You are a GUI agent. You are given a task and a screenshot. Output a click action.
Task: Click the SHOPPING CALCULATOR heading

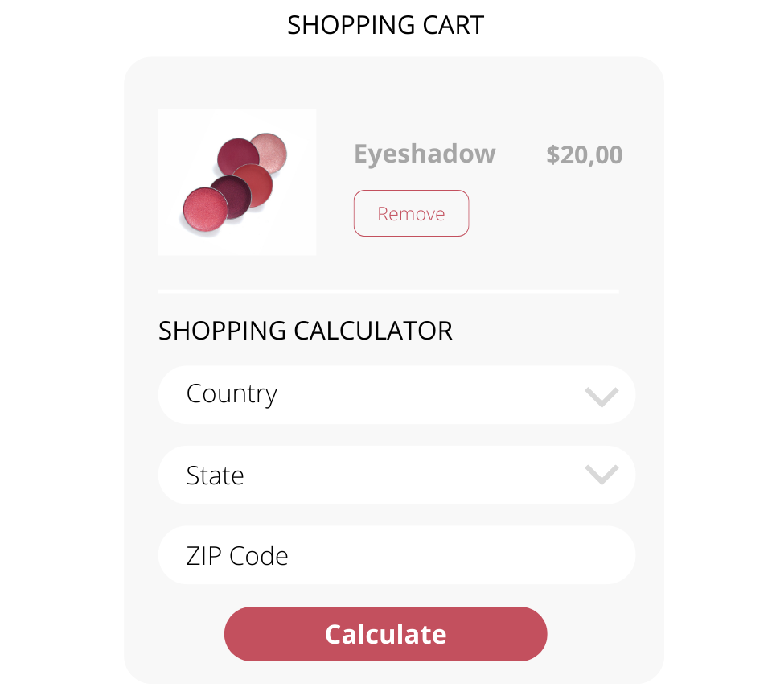point(306,331)
